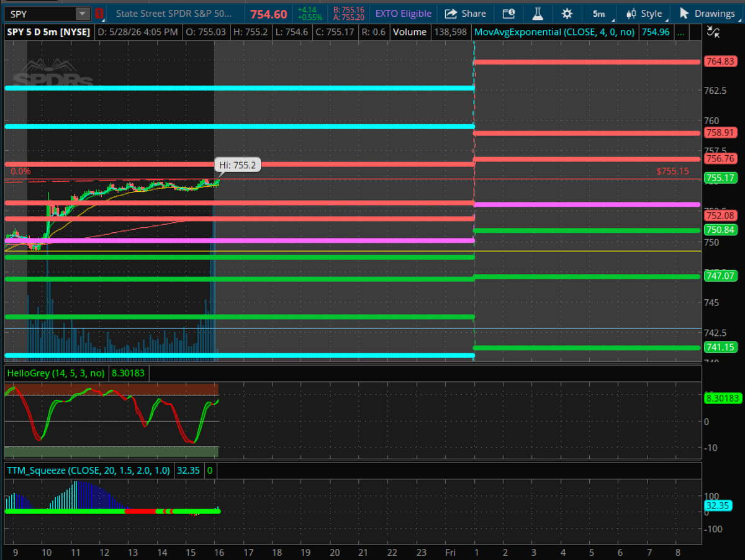Click the Share arrow icon

(x=451, y=14)
